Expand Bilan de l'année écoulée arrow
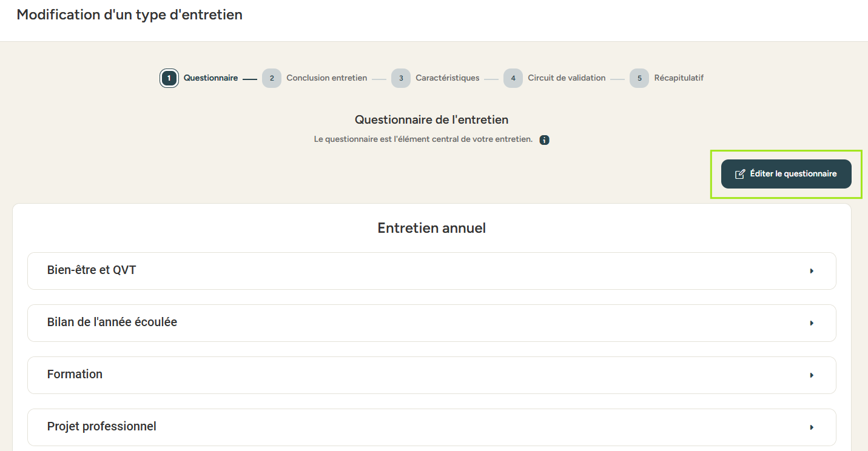The width and height of the screenshot is (868, 451). pyautogui.click(x=812, y=323)
